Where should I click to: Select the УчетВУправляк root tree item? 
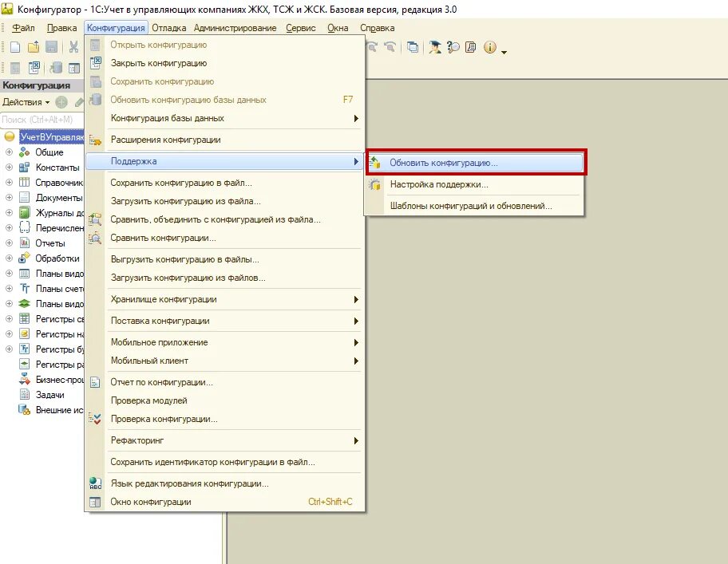pyautogui.click(x=52, y=137)
